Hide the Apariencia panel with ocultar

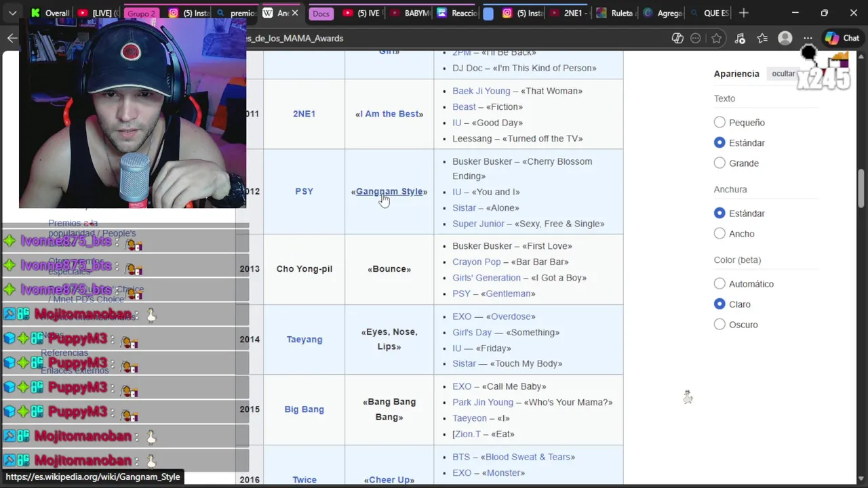(x=783, y=74)
